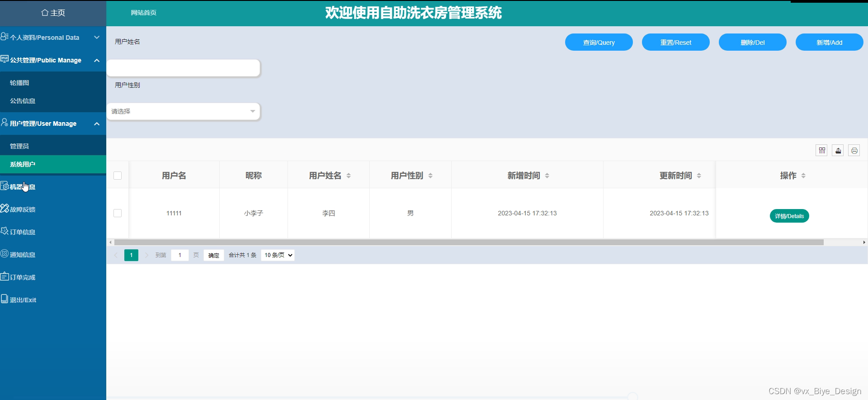Click the 确定 page jump button
868x400 pixels.
[x=214, y=255]
